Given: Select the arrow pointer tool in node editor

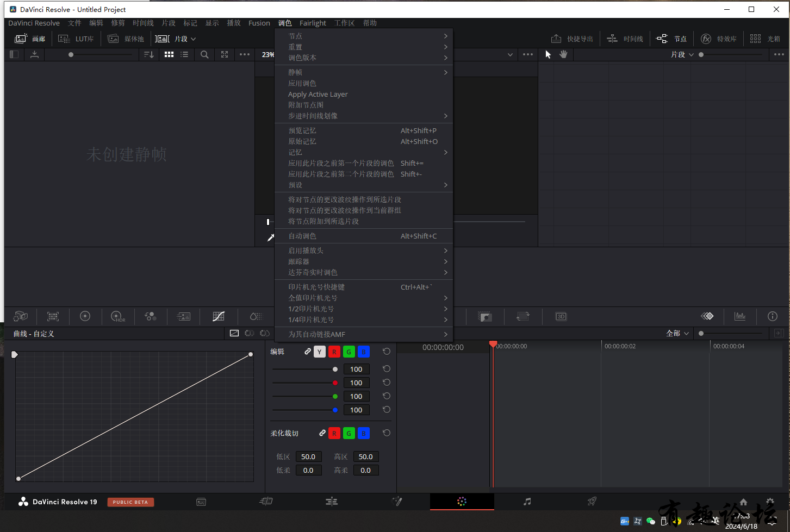Looking at the screenshot, I should pos(548,54).
